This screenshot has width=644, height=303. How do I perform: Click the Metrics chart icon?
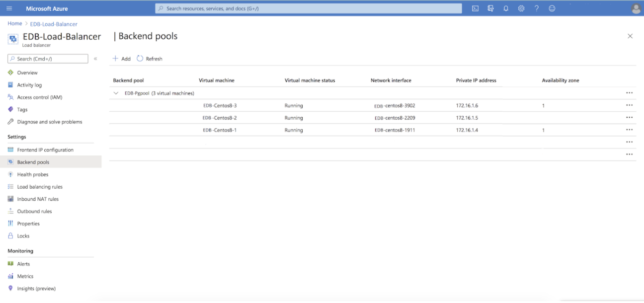coord(10,276)
